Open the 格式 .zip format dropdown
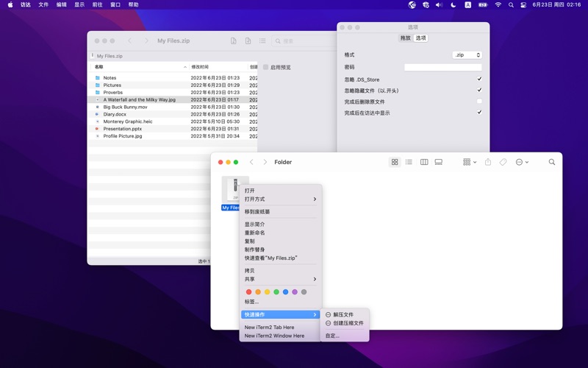Screen dimensions: 588x368 point(467,54)
